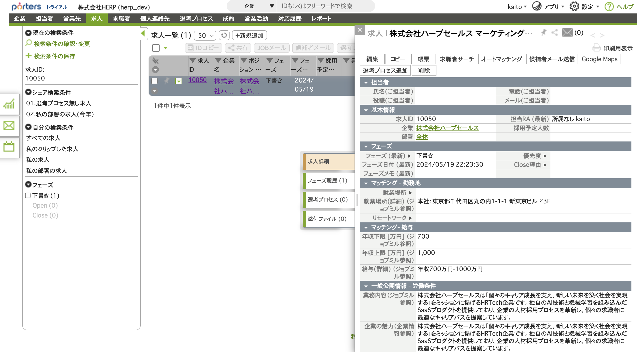
Task: Open the 50 rows-per-page dropdown
Action: pos(205,35)
